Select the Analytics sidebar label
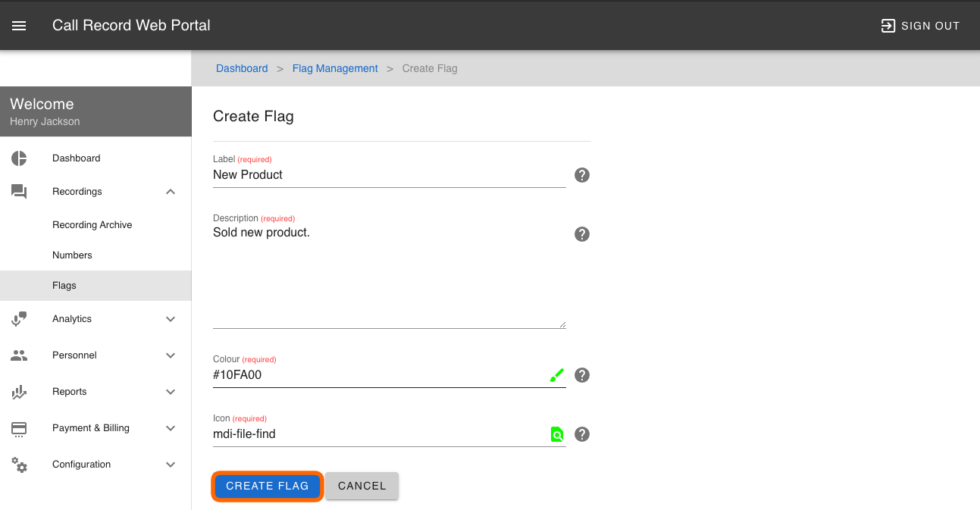980x510 pixels. click(72, 319)
